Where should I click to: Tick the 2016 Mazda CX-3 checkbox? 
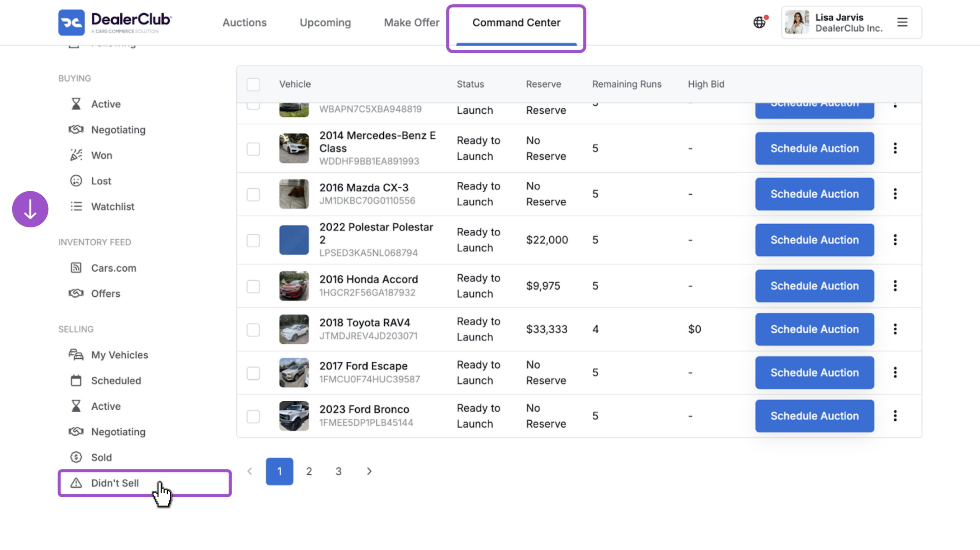[x=253, y=194]
